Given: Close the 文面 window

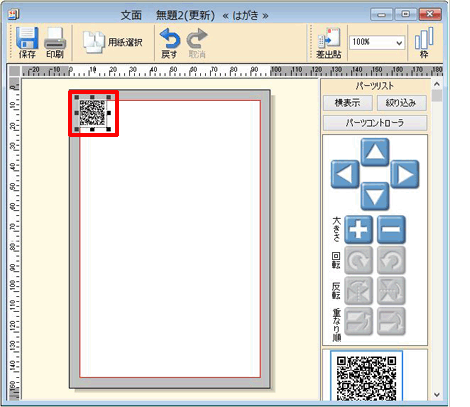Looking at the screenshot, I should pyautogui.click(x=430, y=14).
